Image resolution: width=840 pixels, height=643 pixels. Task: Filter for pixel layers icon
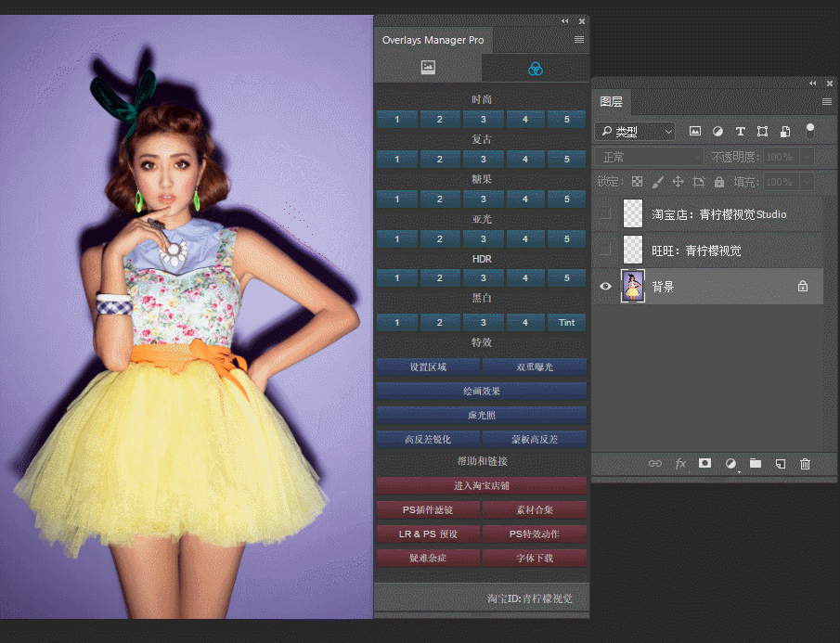(x=695, y=132)
